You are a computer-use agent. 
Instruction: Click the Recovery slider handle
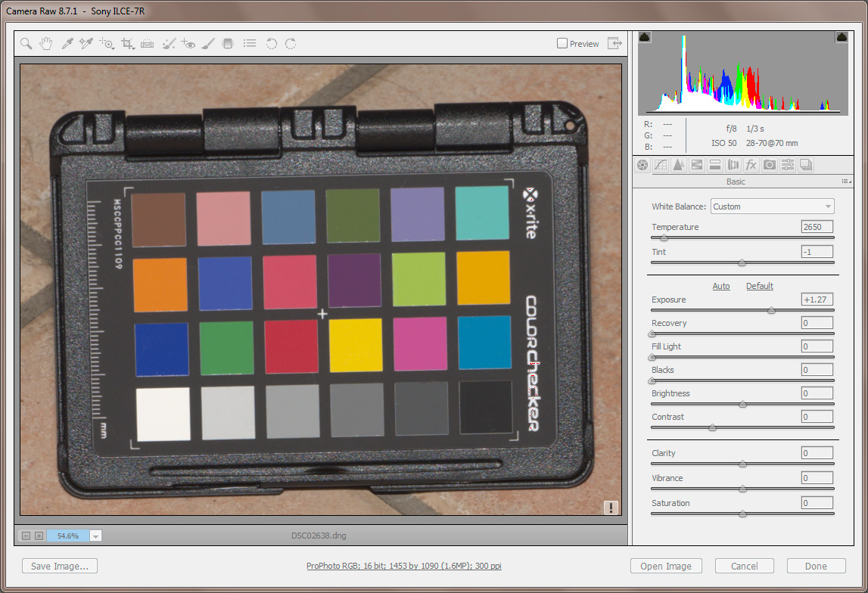coord(652,334)
